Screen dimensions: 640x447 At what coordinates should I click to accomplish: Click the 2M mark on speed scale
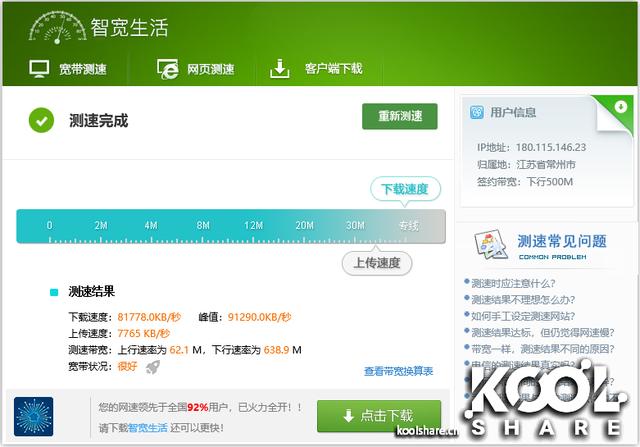coord(101,225)
